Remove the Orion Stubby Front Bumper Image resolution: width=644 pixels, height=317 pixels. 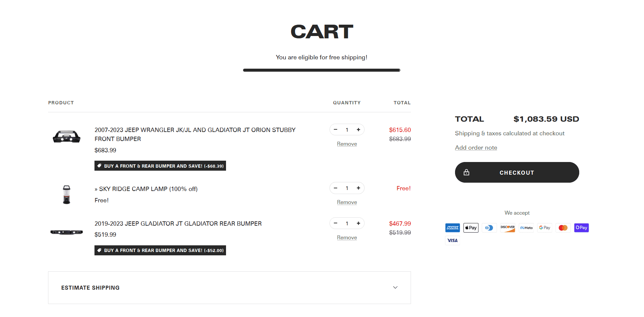coord(347,144)
